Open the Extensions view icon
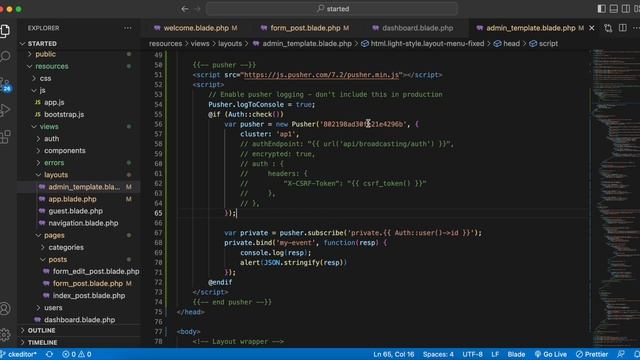640x360 pixels. pyautogui.click(x=5, y=137)
